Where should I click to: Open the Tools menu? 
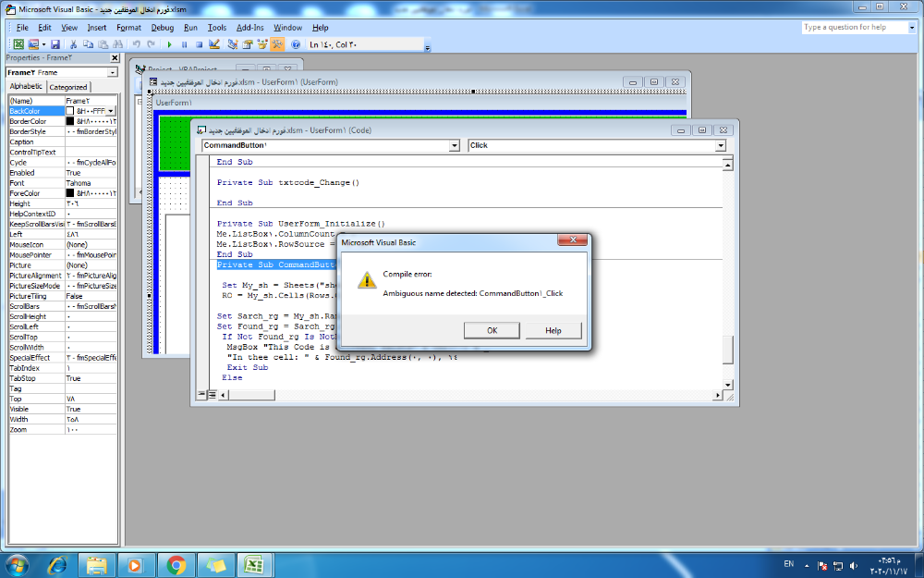[x=217, y=28]
